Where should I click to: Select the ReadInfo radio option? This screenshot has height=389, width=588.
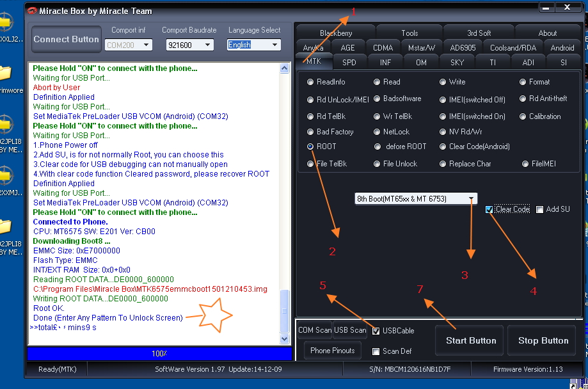310,82
